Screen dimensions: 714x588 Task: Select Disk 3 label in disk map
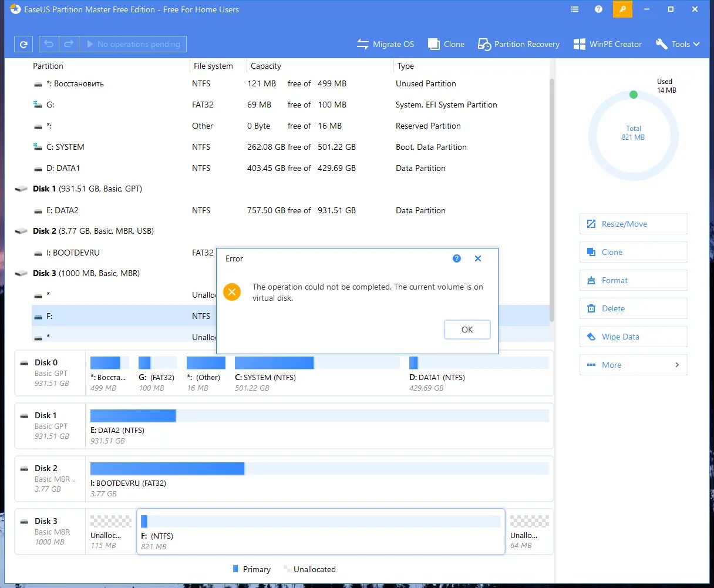[46, 521]
